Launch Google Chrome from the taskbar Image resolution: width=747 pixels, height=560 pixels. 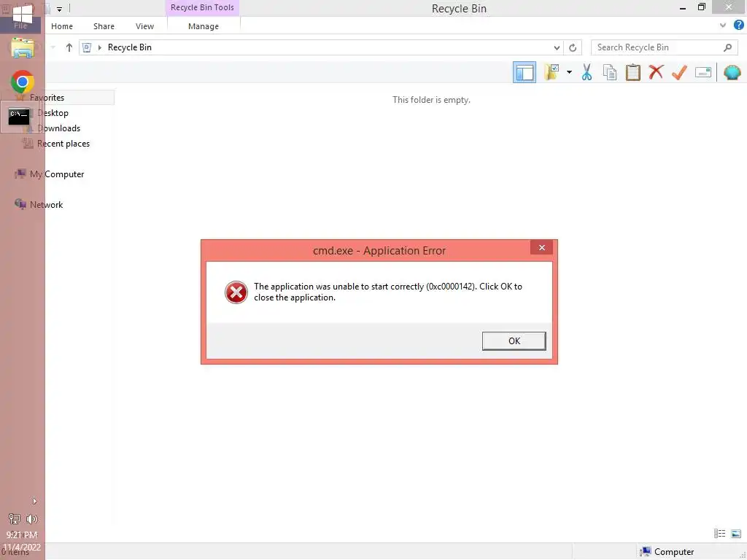click(x=22, y=82)
